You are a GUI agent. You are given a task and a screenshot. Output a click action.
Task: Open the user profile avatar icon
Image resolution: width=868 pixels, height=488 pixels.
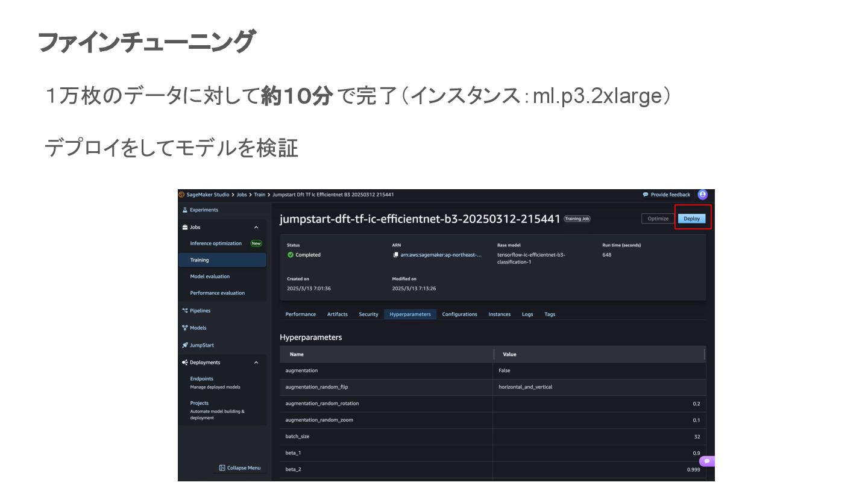[x=703, y=195]
